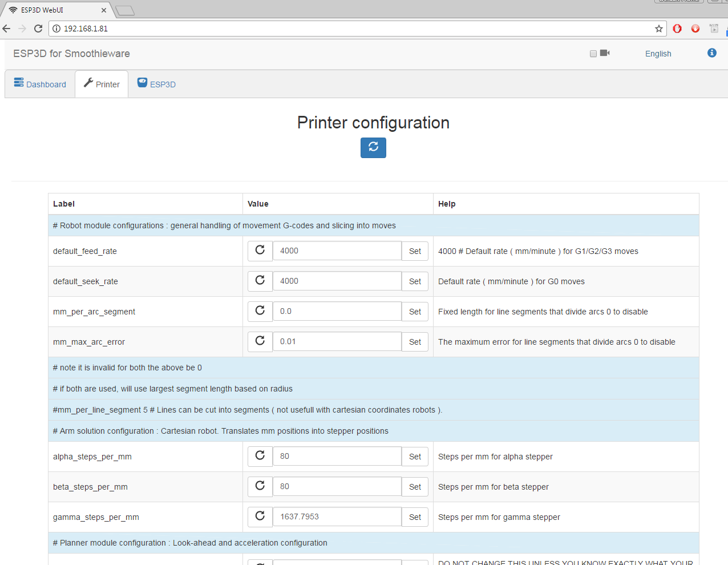The height and width of the screenshot is (565, 728).
Task: Reset the default_feed_rate value
Action: click(260, 251)
